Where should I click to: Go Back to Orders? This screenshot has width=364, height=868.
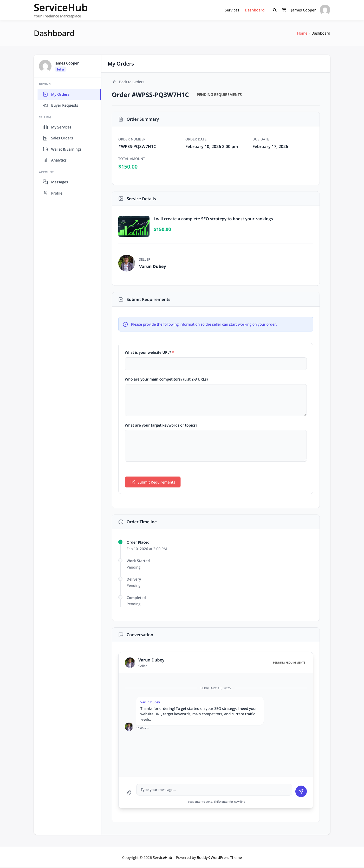click(131, 82)
